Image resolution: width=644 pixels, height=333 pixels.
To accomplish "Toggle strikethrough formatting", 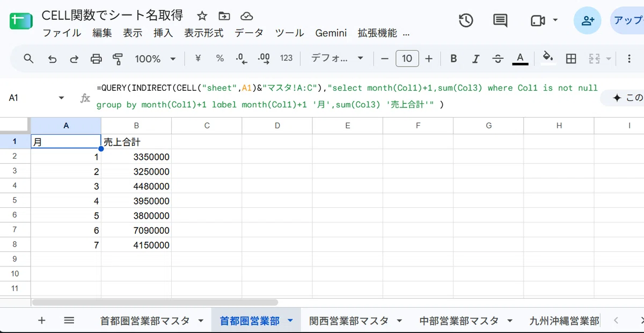I will point(497,59).
